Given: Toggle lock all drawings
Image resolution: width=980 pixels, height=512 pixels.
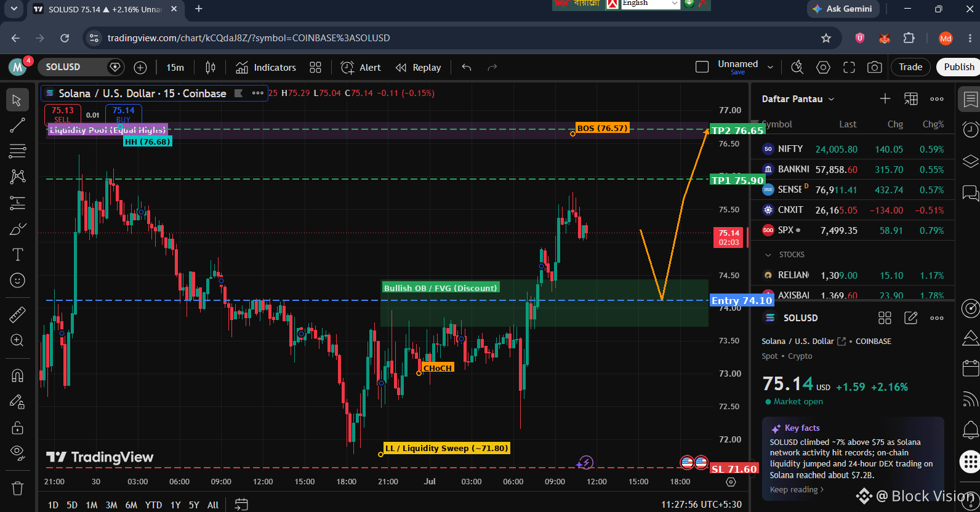Looking at the screenshot, I should (x=17, y=427).
